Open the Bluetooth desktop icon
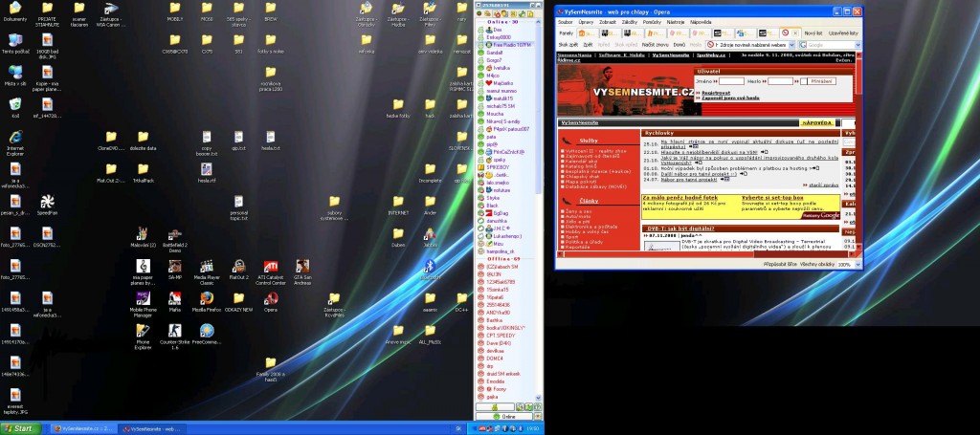The width and height of the screenshot is (980, 435). coord(430,269)
